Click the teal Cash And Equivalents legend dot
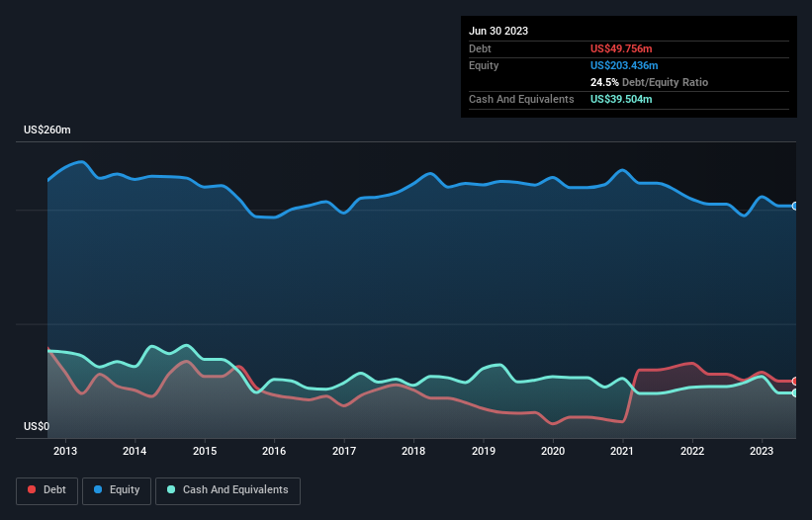The width and height of the screenshot is (812, 520). 171,489
